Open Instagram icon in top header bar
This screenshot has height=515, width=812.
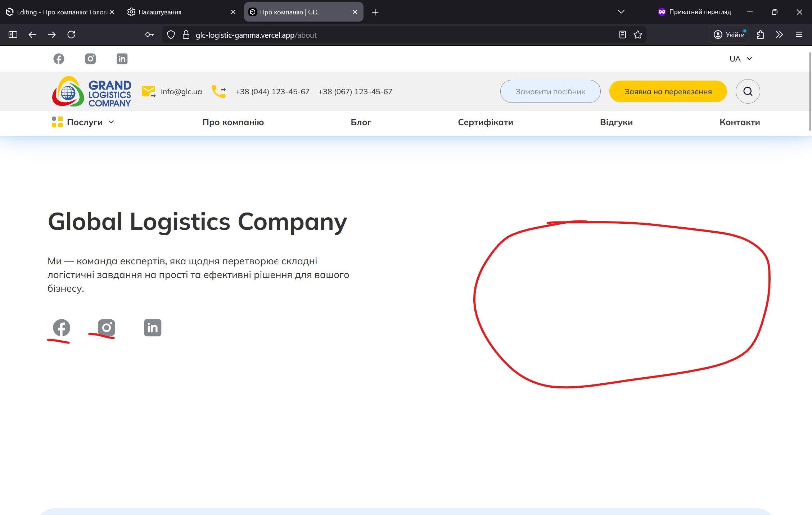tap(90, 59)
